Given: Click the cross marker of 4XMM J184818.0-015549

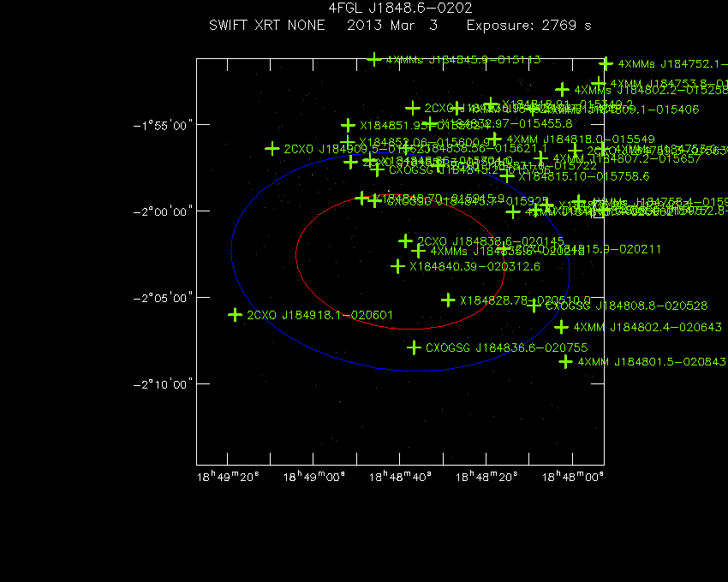Looking at the screenshot, I should [494, 139].
